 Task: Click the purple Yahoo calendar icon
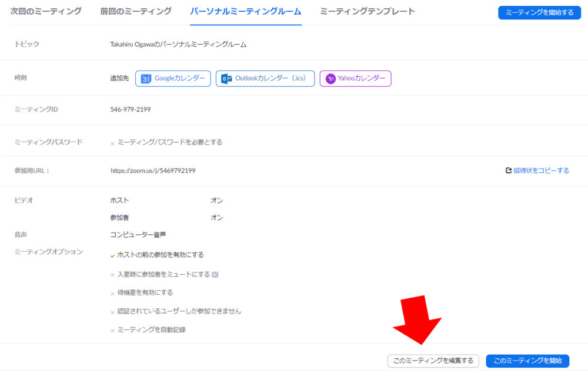pos(331,79)
